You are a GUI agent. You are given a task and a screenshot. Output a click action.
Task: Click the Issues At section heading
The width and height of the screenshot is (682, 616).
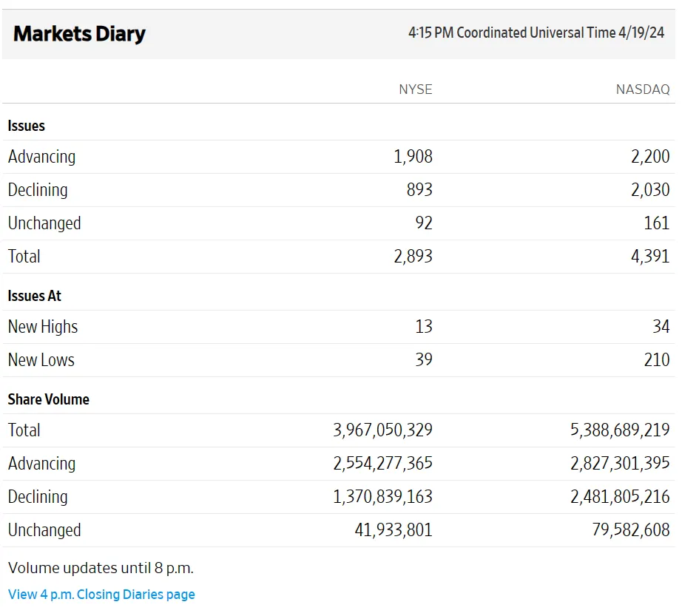pos(34,295)
